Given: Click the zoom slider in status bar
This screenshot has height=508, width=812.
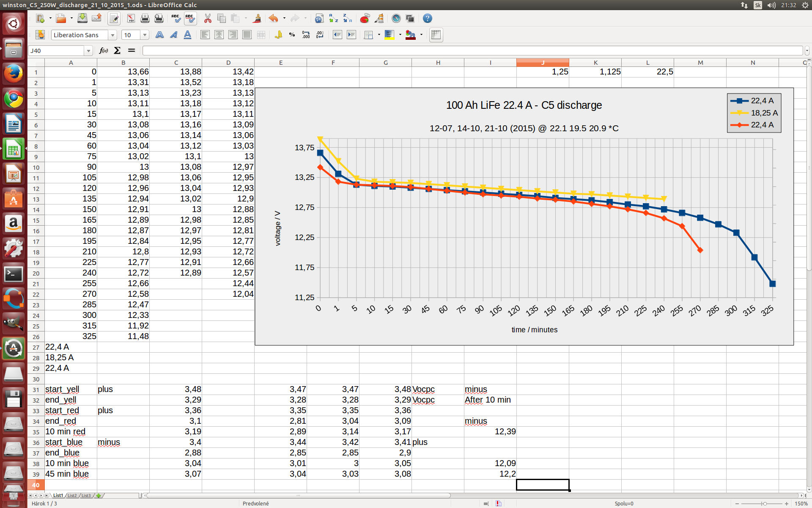Looking at the screenshot, I should [764, 503].
